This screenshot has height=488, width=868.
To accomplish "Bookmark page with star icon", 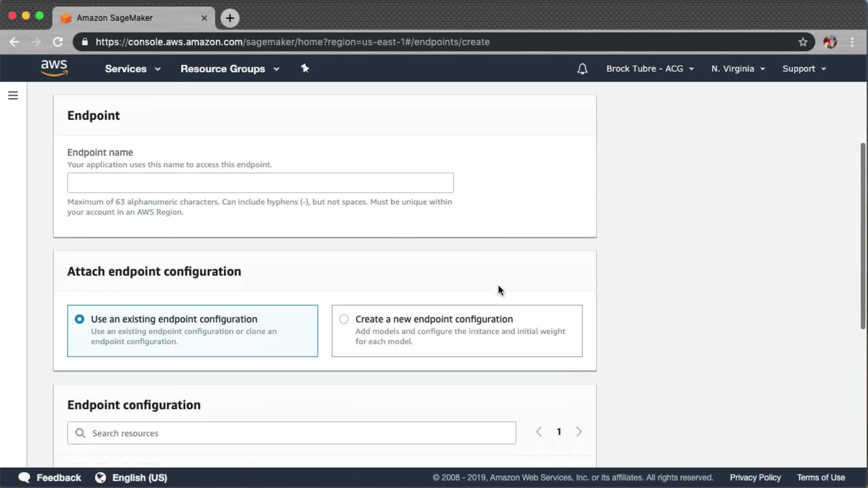I will (x=802, y=42).
